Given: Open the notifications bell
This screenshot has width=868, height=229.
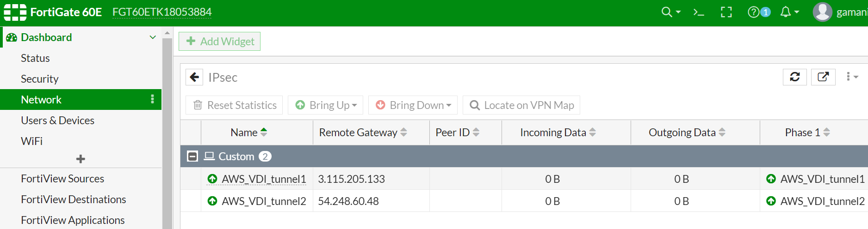Looking at the screenshot, I should pyautogui.click(x=786, y=12).
